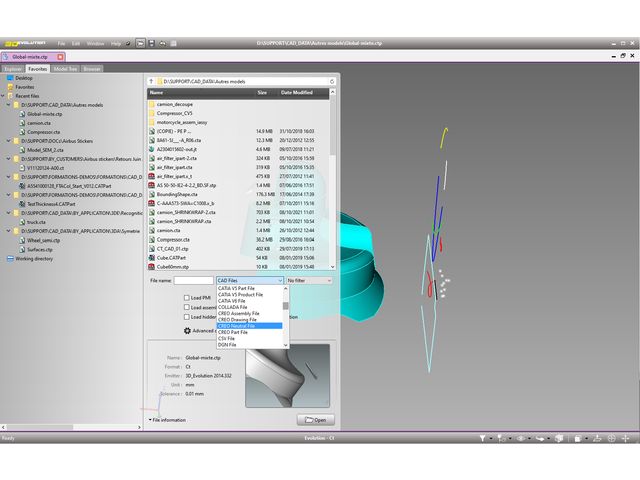This screenshot has width=640, height=480.
Task: Click the undo arrow toolbar icon
Action: [x=163, y=44]
